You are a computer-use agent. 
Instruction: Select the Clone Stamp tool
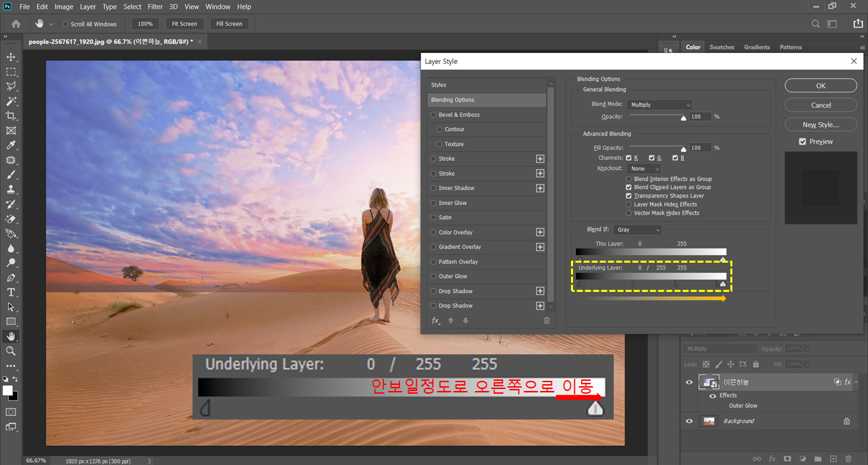[11, 189]
